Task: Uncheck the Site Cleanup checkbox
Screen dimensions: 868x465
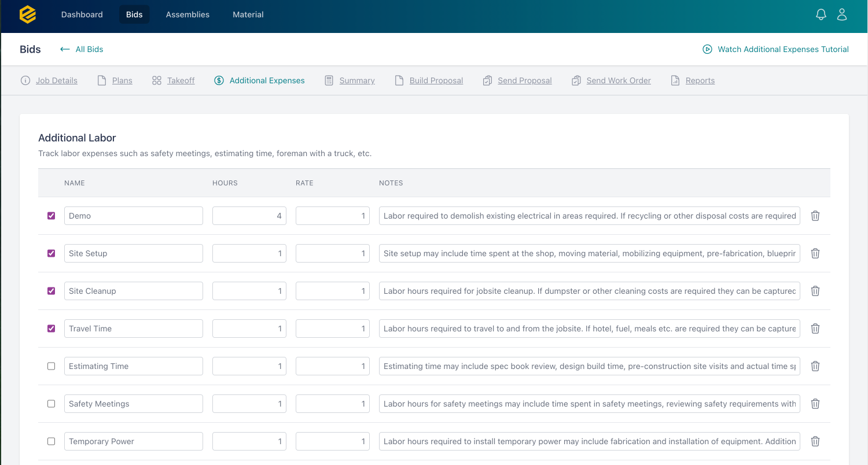Action: (52, 291)
